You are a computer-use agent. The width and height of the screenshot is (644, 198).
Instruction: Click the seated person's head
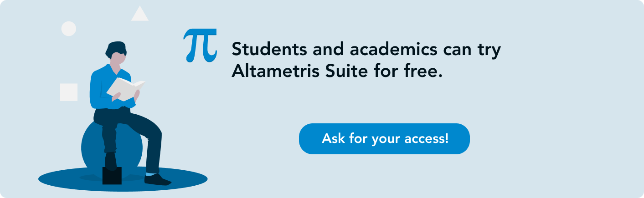click(x=116, y=54)
